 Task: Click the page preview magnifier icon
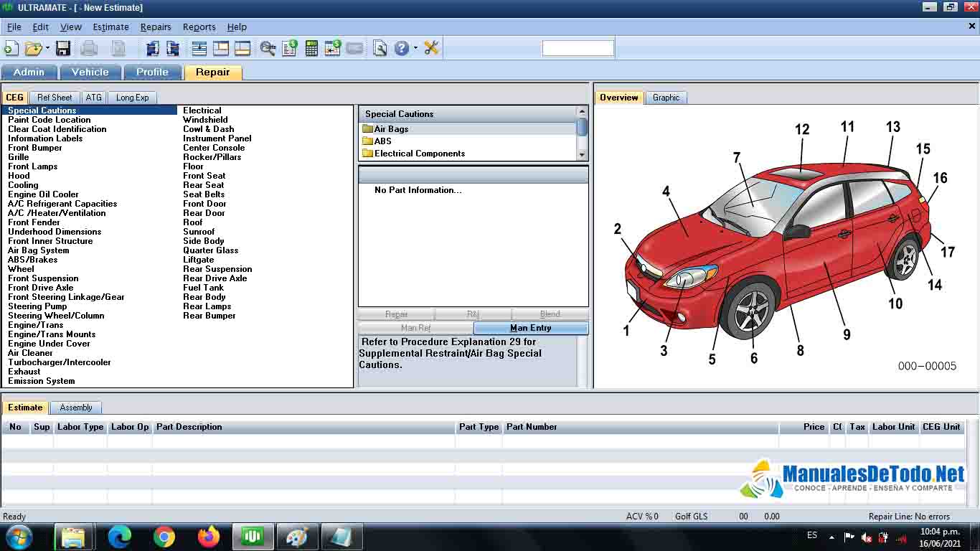point(380,48)
